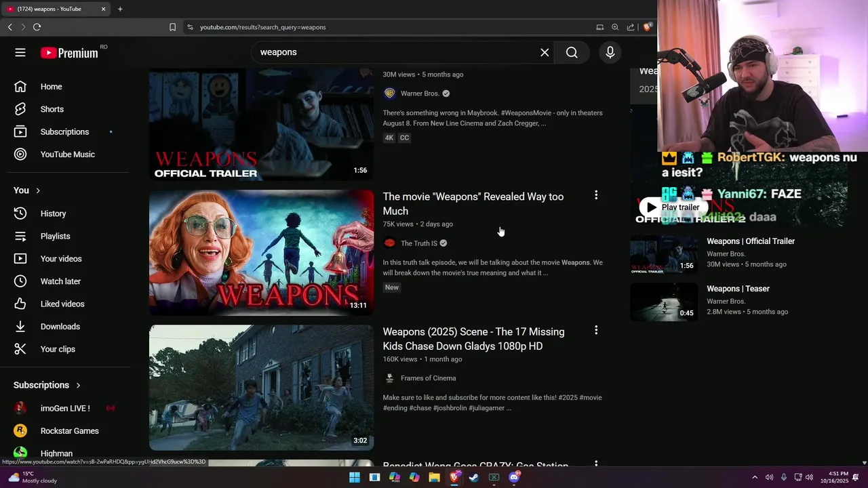Open 'Weapons | Teaser' in right panel

738,289
